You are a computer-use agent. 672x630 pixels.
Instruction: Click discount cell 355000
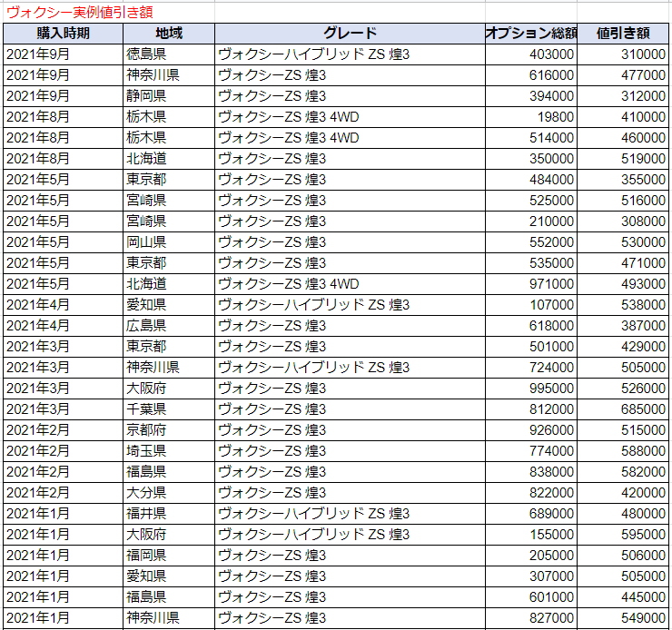pyautogui.click(x=623, y=180)
